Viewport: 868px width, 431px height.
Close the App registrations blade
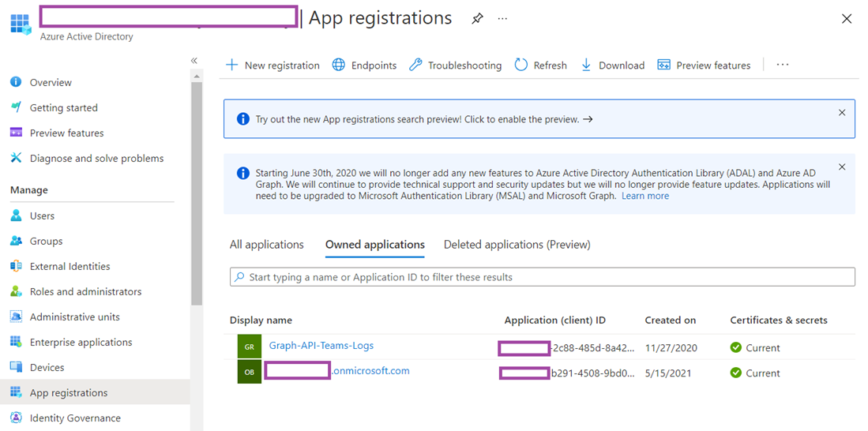coord(847,19)
